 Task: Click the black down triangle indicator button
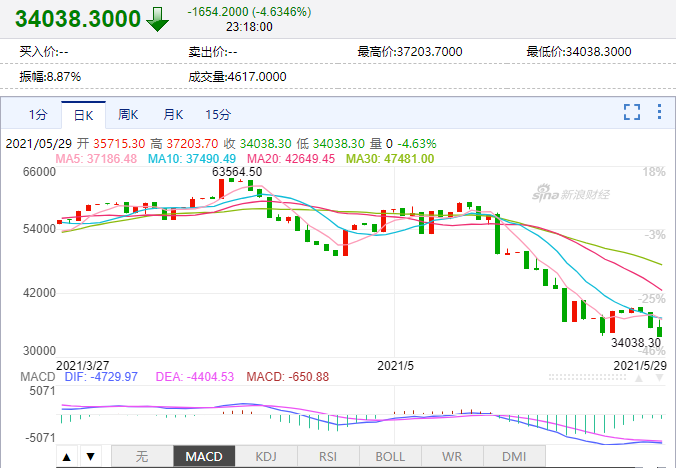coord(91,457)
